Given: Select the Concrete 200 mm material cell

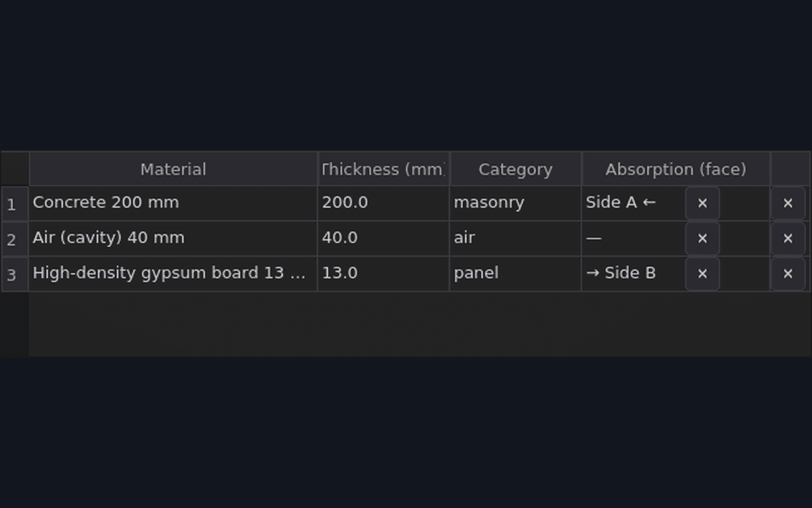Looking at the screenshot, I should point(173,203).
